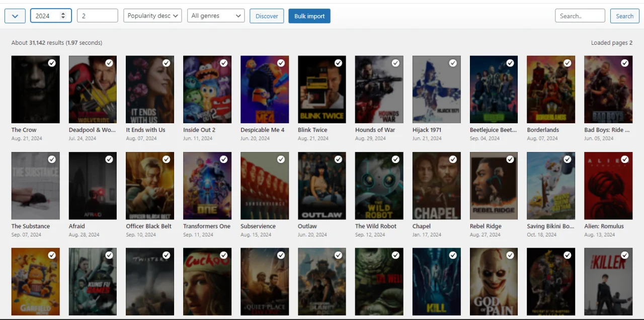644x320 pixels.
Task: Select the Aug. 21, 2024 date under The Crow
Action: click(x=27, y=138)
